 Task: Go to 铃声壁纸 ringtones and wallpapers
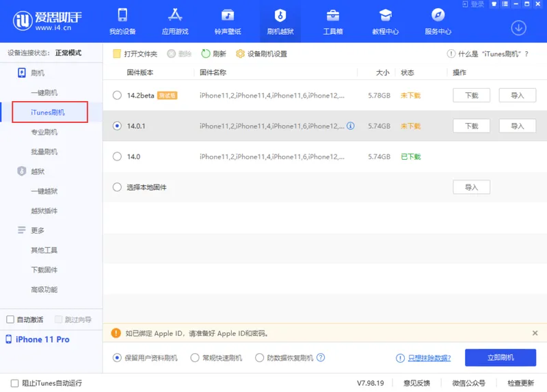click(x=228, y=21)
